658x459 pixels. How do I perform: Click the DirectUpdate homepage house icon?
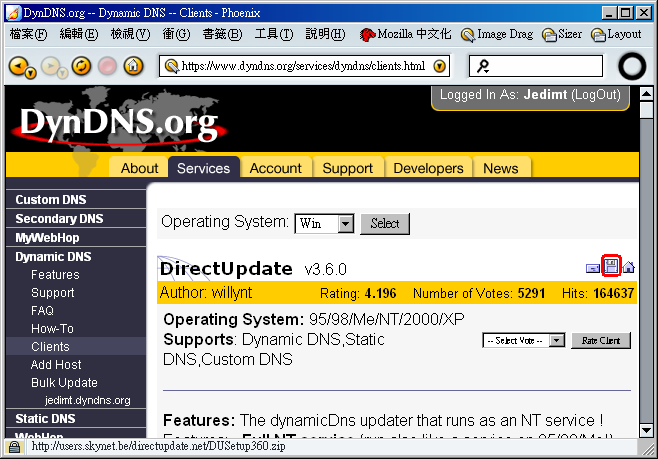(629, 267)
